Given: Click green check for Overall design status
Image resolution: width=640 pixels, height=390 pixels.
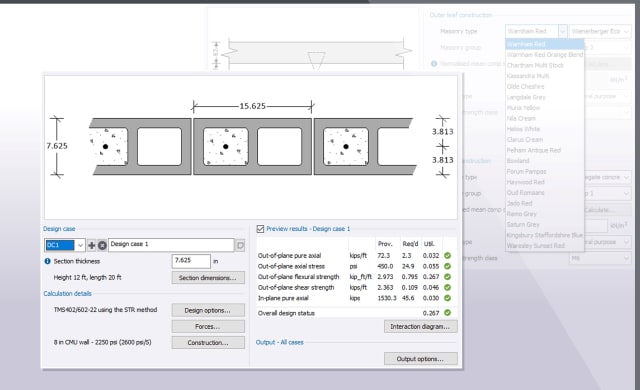Looking at the screenshot, I should click(x=448, y=313).
